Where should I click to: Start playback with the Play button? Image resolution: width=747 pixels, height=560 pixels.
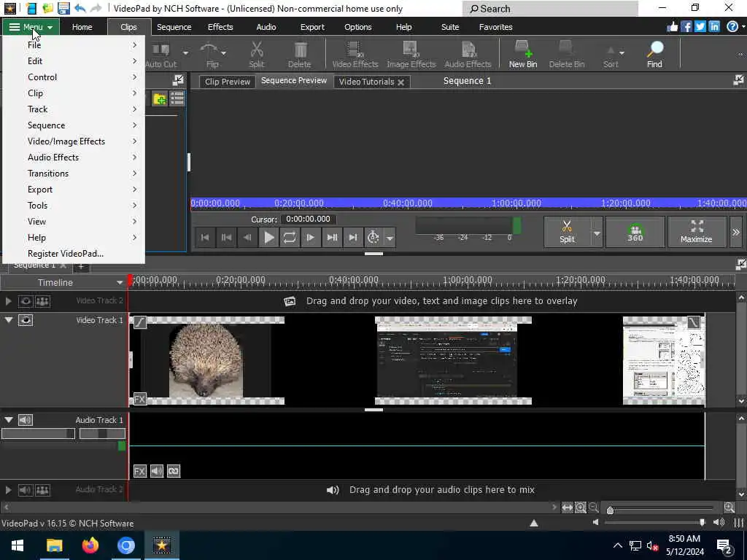tap(268, 237)
